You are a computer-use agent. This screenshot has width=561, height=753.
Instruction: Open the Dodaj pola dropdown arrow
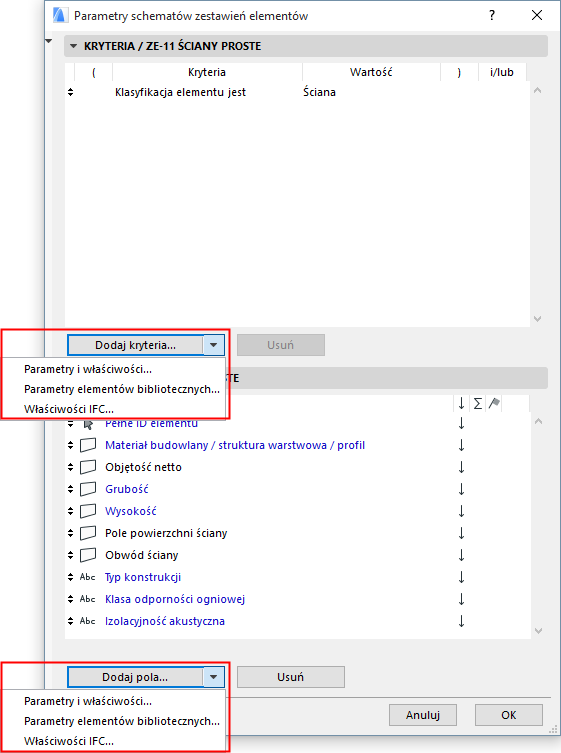tap(214, 677)
